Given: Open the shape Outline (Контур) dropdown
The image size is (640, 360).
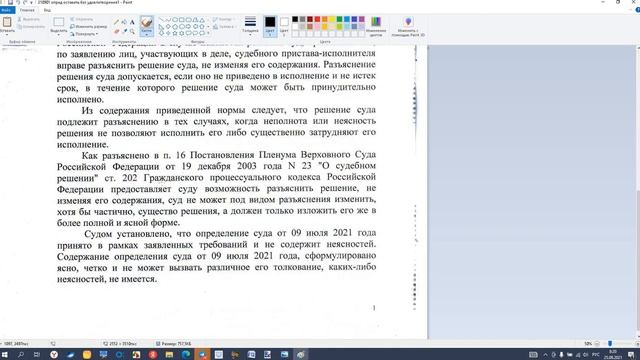Looking at the screenshot, I should coord(223,19).
